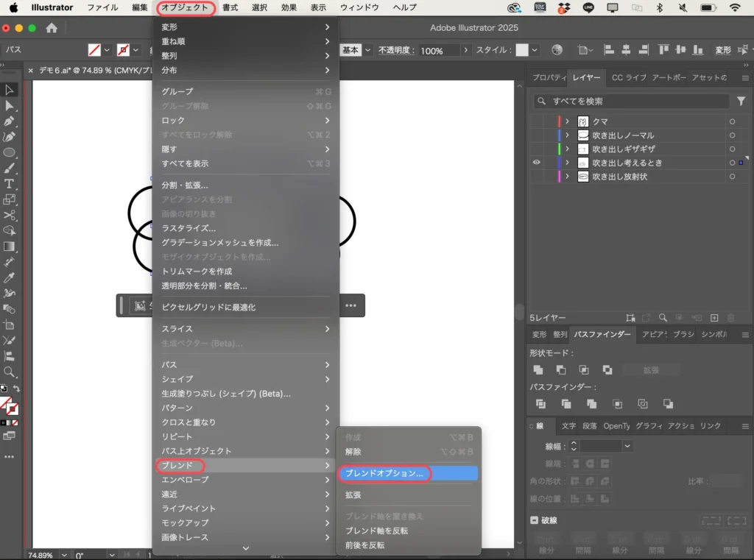
Task: Select the Pen tool
Action: coord(10,121)
